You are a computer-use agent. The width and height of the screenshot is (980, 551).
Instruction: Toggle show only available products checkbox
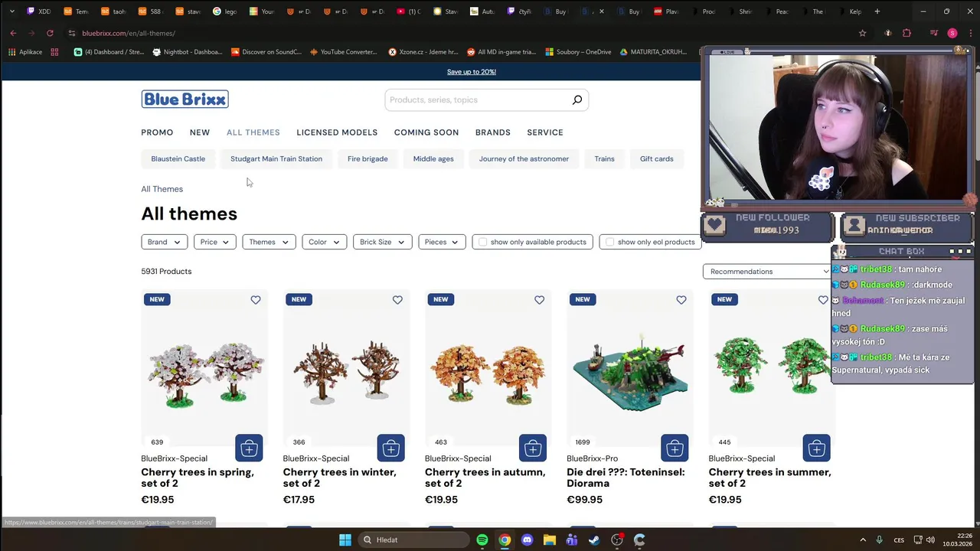[x=482, y=242]
